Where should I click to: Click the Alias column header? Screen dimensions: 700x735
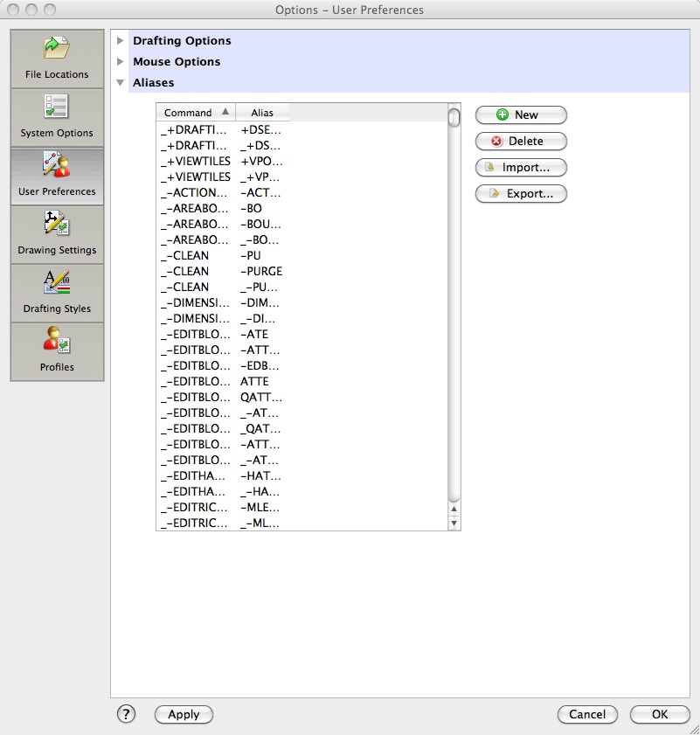262,113
